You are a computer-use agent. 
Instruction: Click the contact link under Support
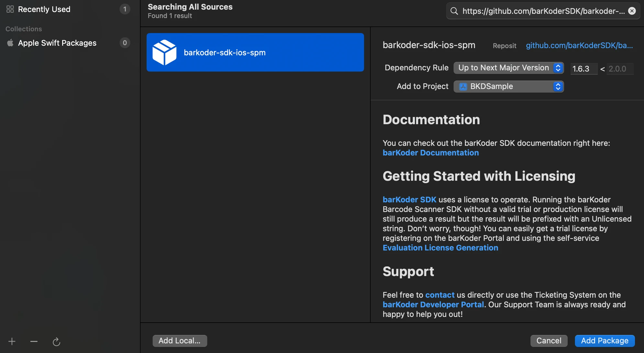point(440,295)
